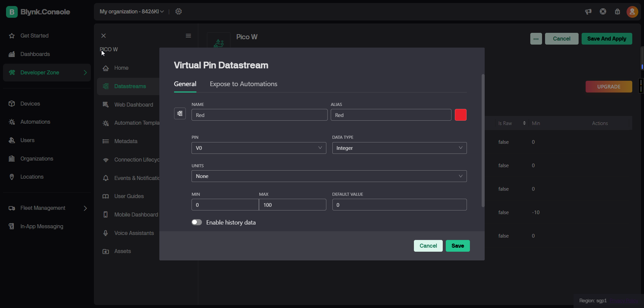Open Get Started star icon
This screenshot has width=644, height=308.
point(12,36)
